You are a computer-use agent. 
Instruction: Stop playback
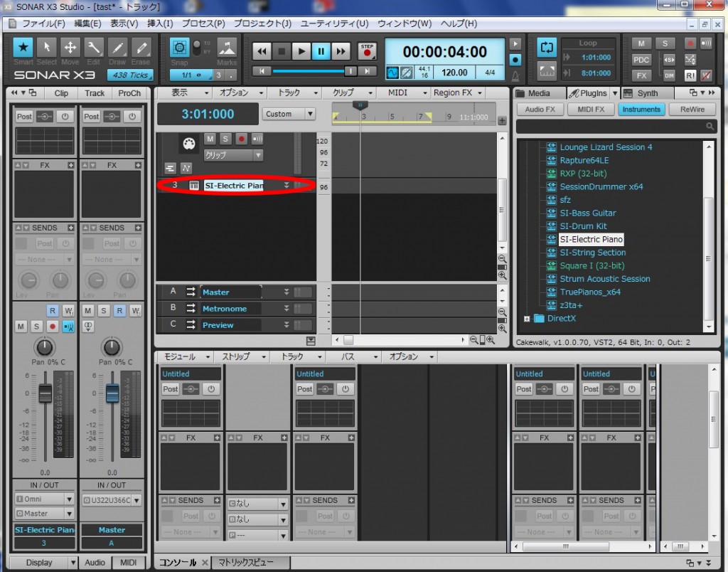(x=282, y=51)
